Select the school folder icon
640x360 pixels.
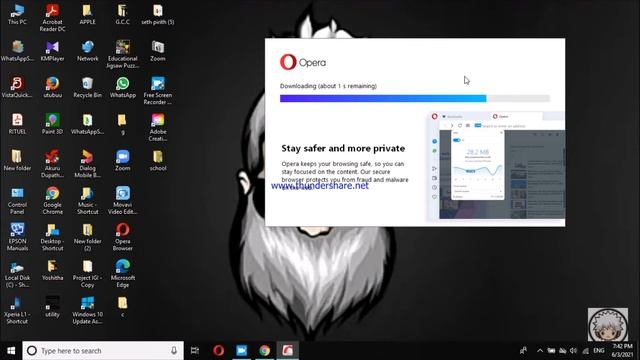coord(158,160)
